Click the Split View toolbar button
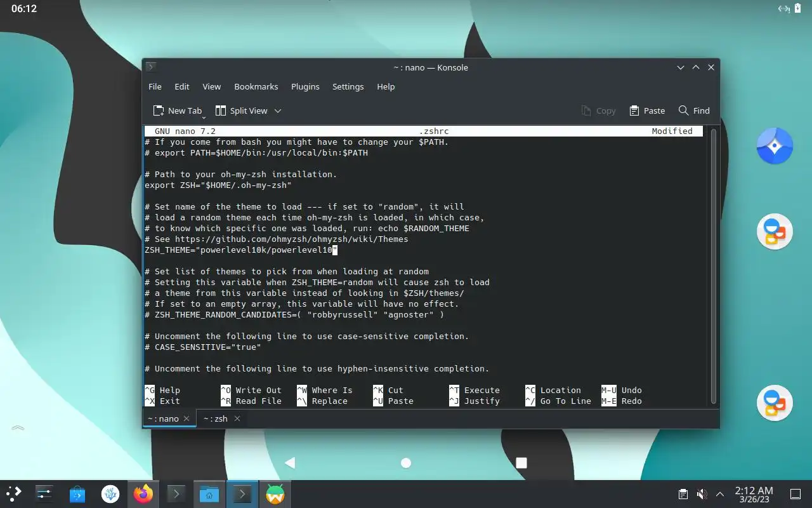 click(x=242, y=110)
